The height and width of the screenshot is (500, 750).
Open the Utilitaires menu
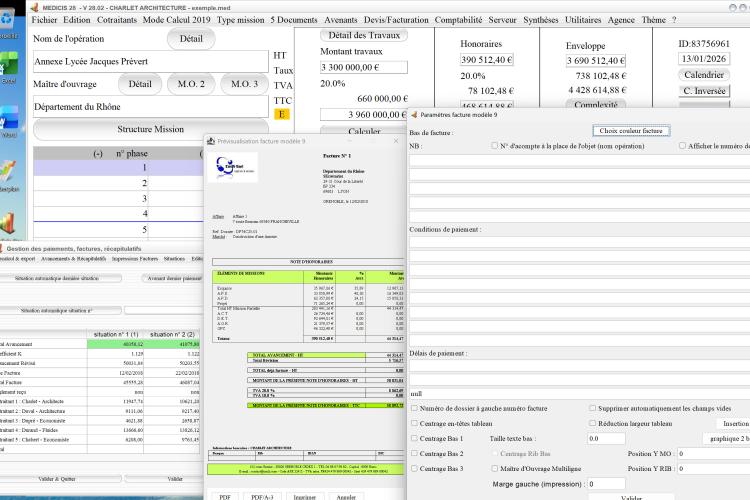(583, 20)
